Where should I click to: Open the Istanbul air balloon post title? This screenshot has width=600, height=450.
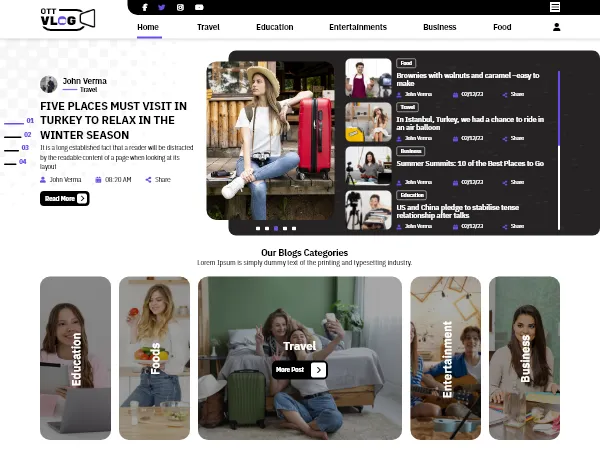point(470,123)
